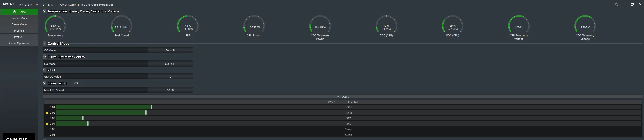Screen dimensions: 644x140
Task: Click the bug report icon in title bar
Action: (x=616, y=4)
